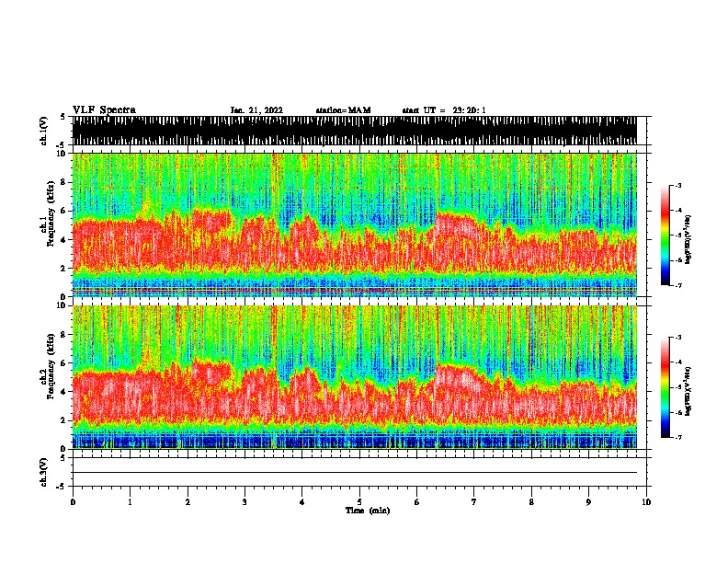Click the "VLF Spectra" plot title
Screen dimensions: 728x563
[104, 110]
